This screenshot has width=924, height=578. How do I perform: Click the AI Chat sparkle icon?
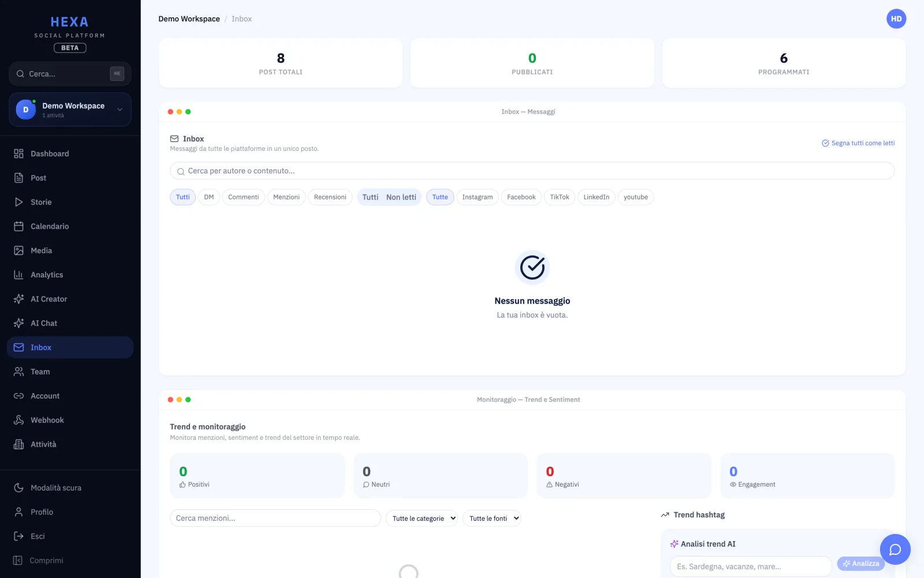(x=18, y=324)
